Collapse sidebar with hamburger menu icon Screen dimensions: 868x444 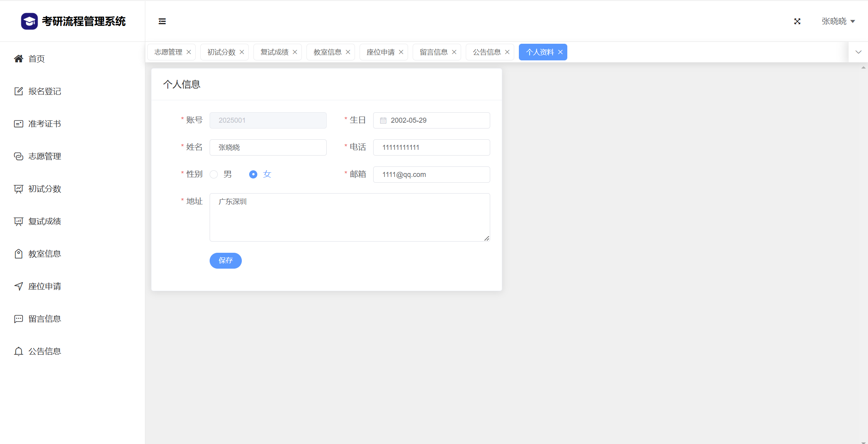162,21
